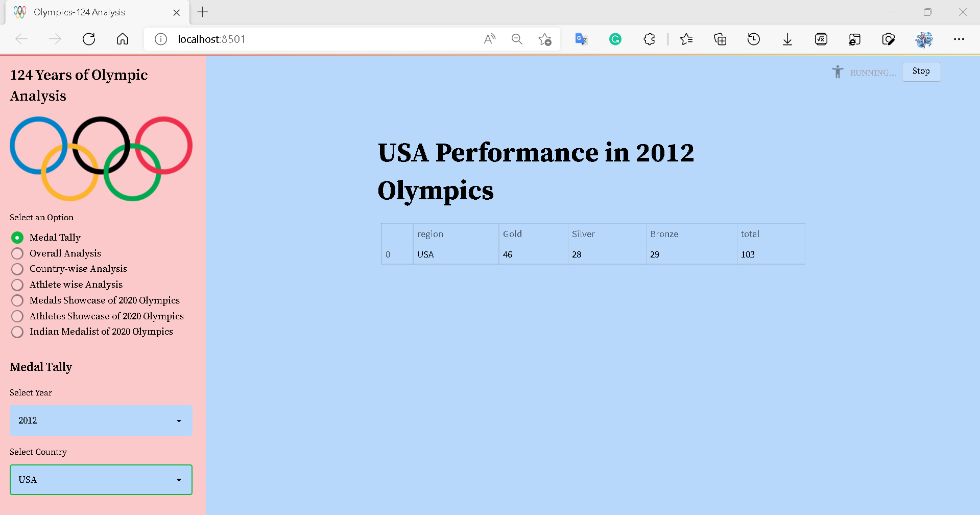Click the USA cell in the table
Image resolution: width=980 pixels, height=515 pixels.
[456, 254]
